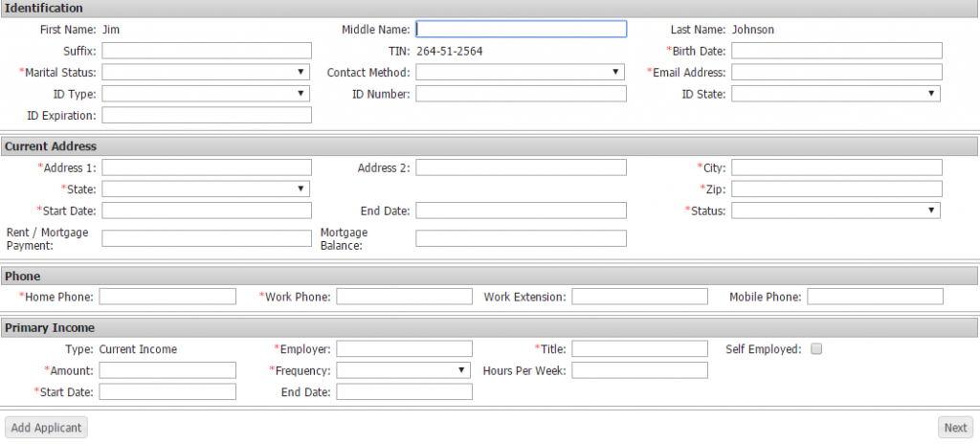Click the Add Applicant button
The width and height of the screenshot is (980, 444).
pos(46,428)
